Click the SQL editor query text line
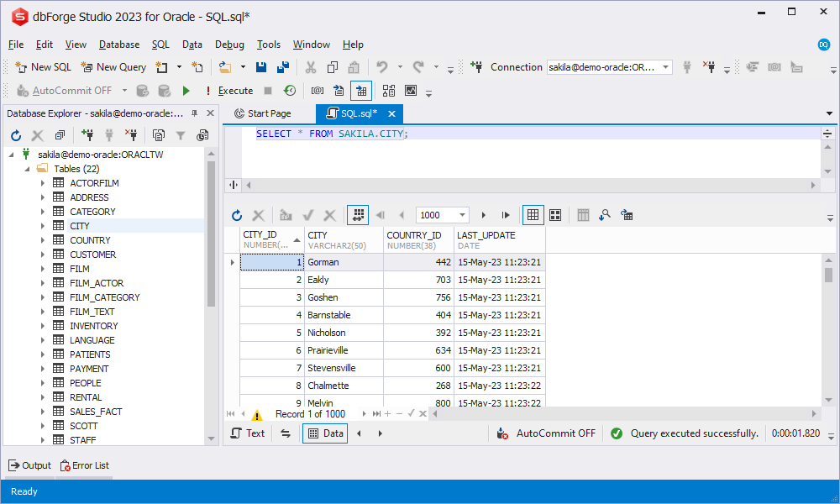 tap(332, 134)
